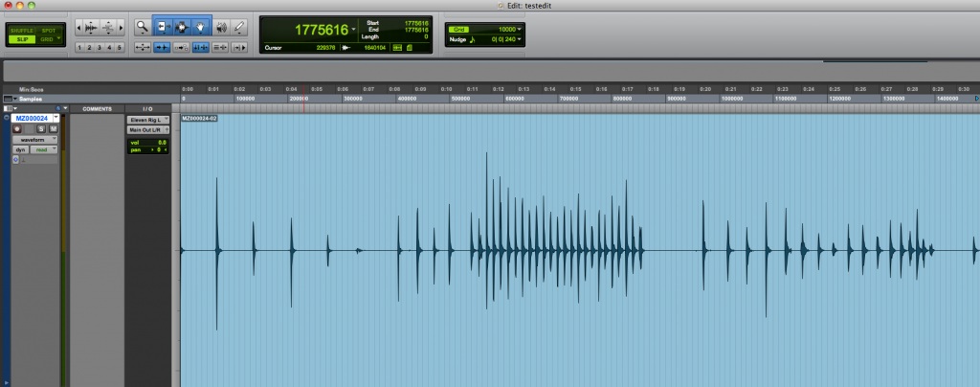
Task: Click the Nudge note icon
Action: 473,39
